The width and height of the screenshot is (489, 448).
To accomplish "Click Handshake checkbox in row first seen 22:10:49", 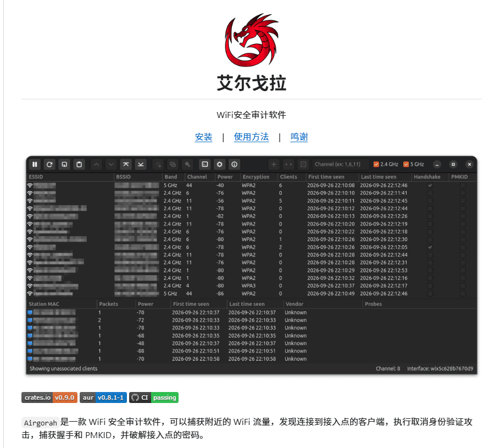I will pos(430,294).
